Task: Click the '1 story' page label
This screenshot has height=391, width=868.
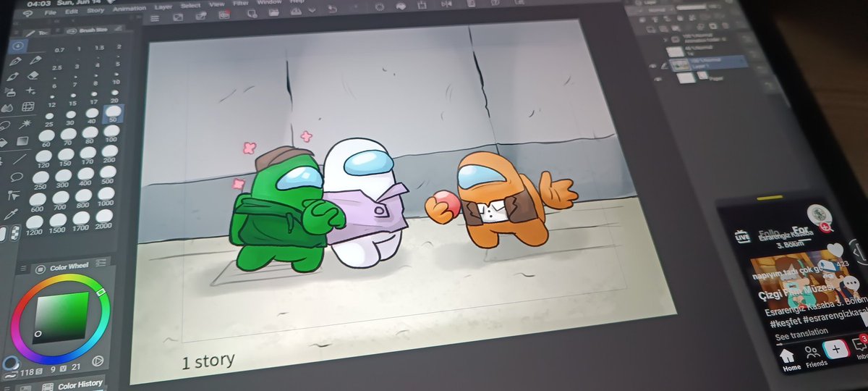Action: pos(208,360)
